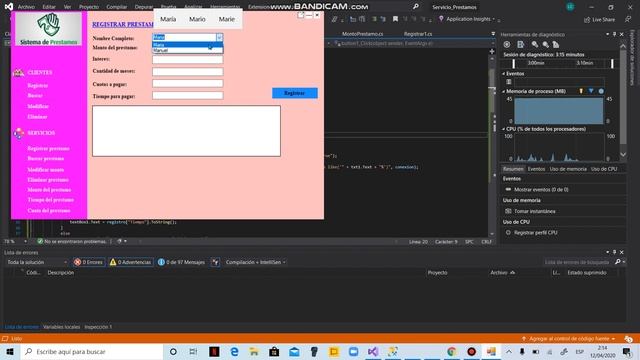Select Manuel in the open name list
This screenshot has height=360, width=640.
(187, 50)
